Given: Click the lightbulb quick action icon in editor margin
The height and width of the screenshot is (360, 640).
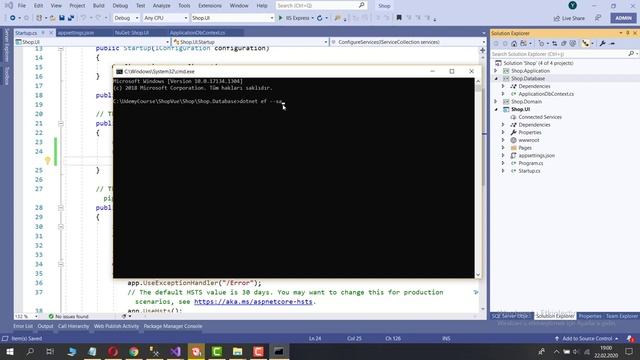Looking at the screenshot, I should coord(48,160).
